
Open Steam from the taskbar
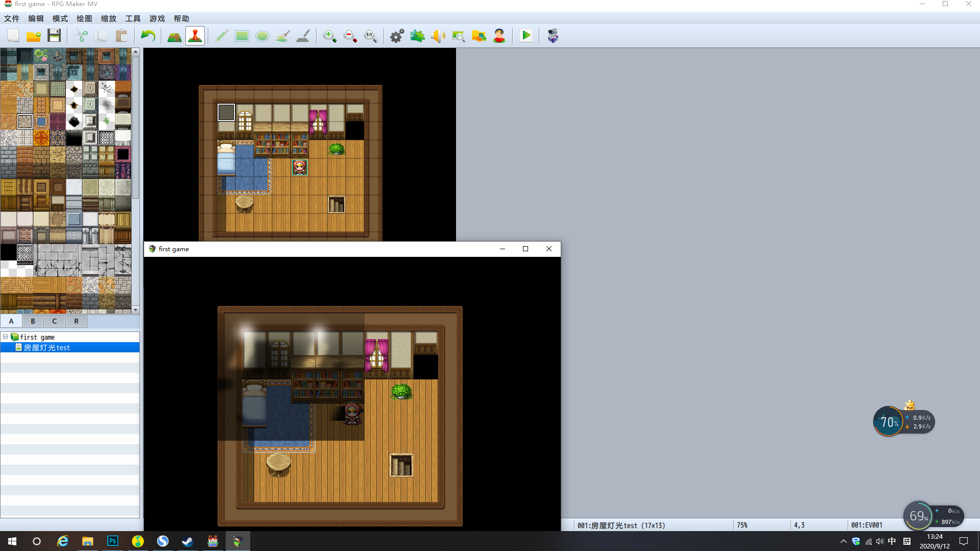pyautogui.click(x=187, y=541)
